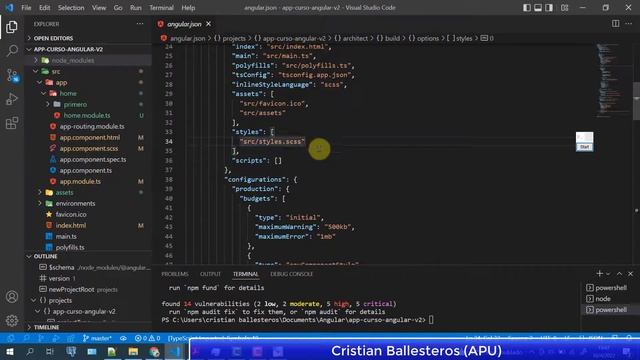Open the Accounts menu icon

(x=12, y=297)
